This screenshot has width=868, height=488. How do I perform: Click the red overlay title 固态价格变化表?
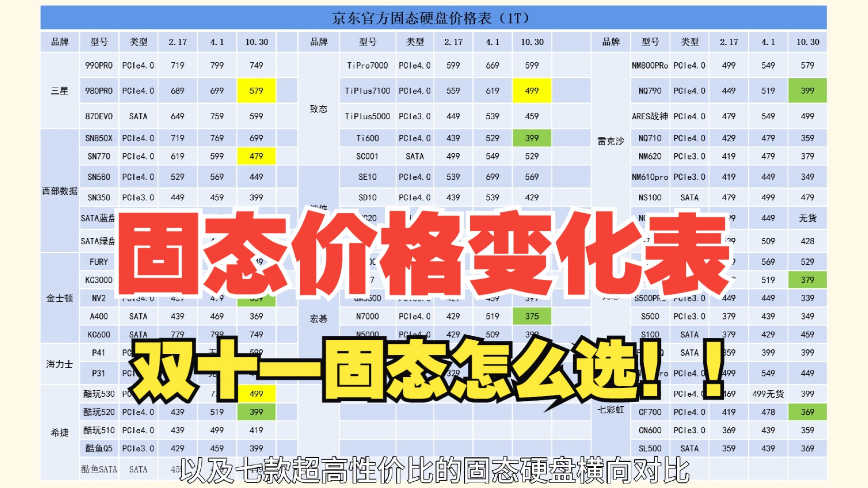[423, 253]
